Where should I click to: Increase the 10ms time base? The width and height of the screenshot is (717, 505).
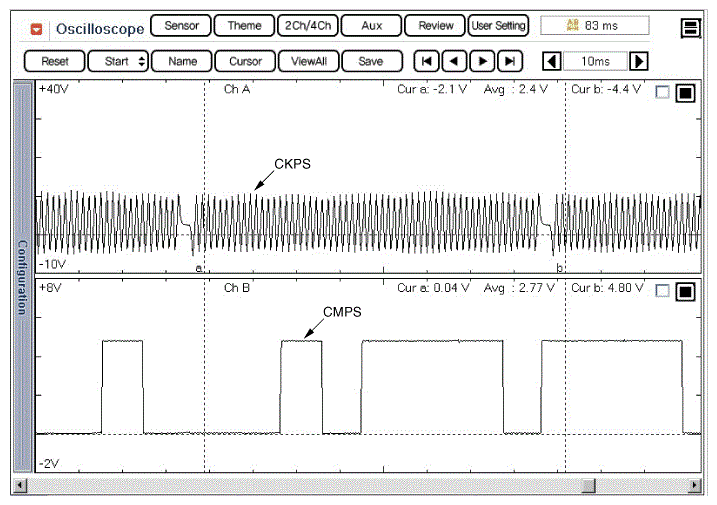tap(639, 61)
